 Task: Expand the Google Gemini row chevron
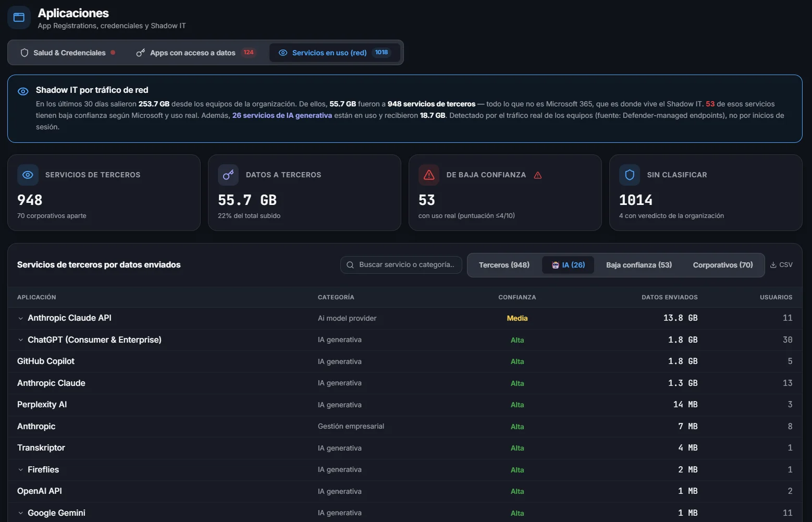point(21,513)
